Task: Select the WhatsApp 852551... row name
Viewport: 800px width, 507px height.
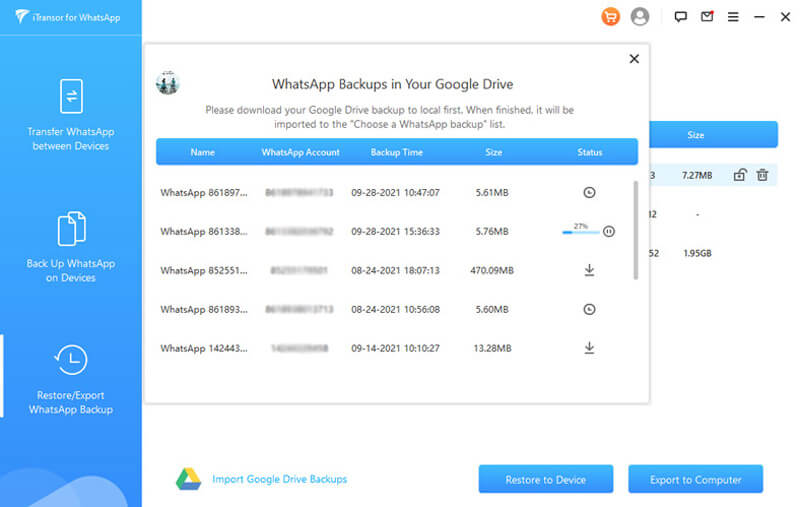Action: pyautogui.click(x=204, y=270)
